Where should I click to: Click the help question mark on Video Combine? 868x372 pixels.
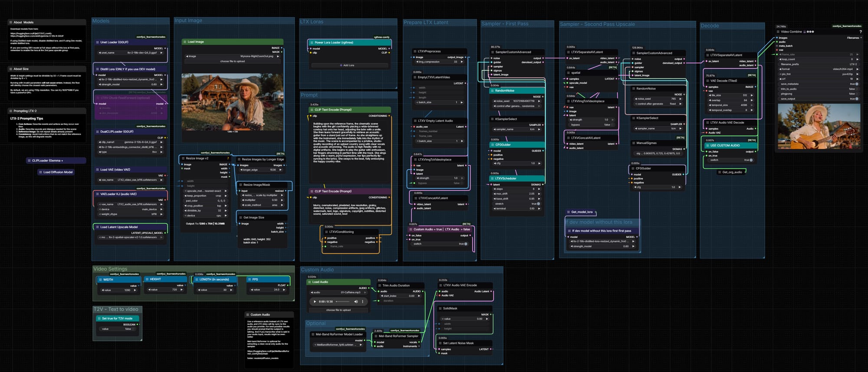pyautogui.click(x=860, y=32)
